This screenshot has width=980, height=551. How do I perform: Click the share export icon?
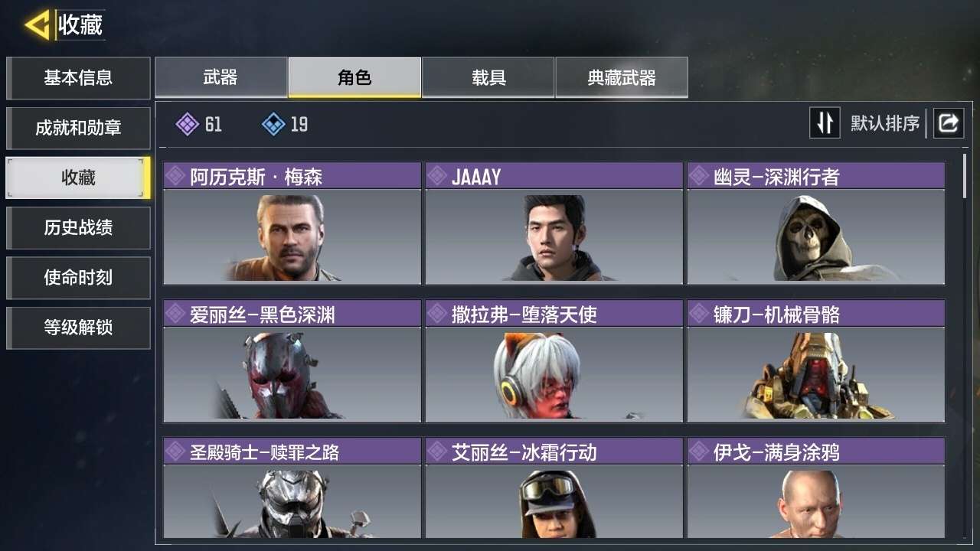point(948,122)
